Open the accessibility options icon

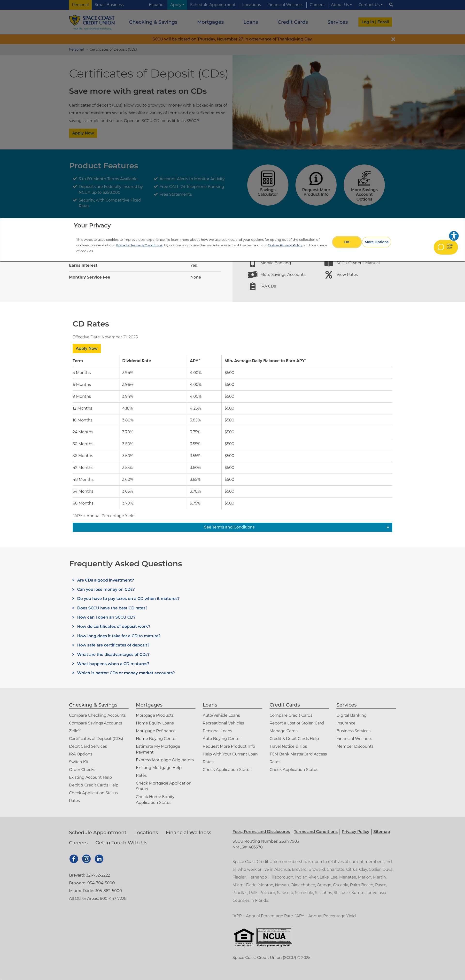pos(454,236)
